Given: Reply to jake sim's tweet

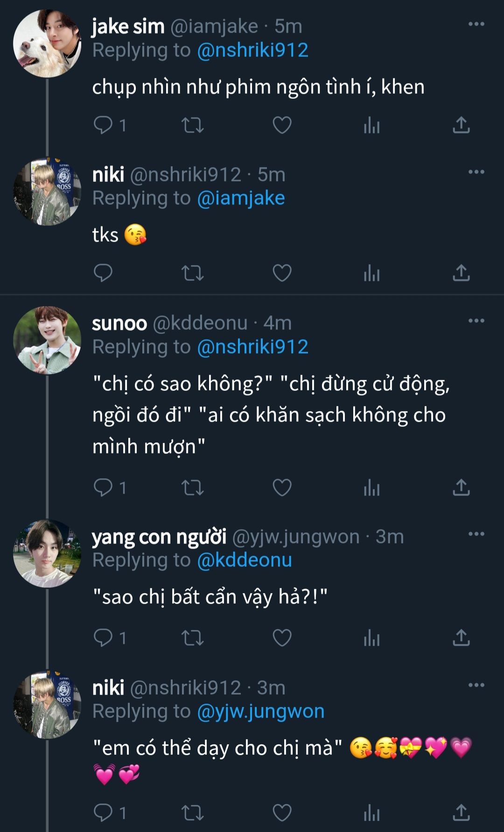Looking at the screenshot, I should pos(103,125).
